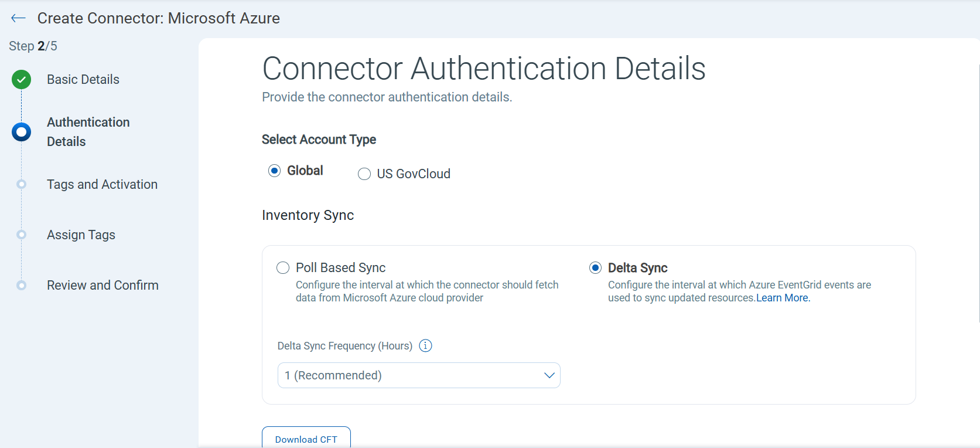The image size is (980, 448).
Task: Click the Review and Confirm step dot
Action: tap(22, 285)
